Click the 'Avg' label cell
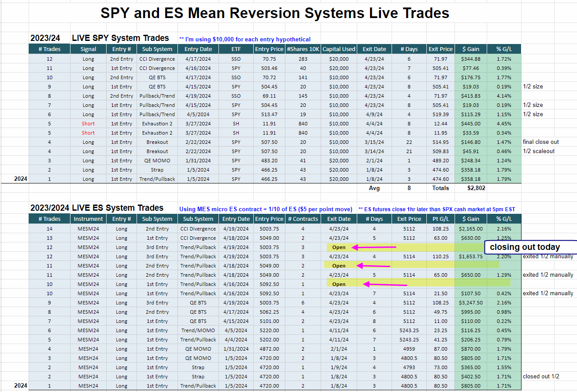This screenshot has width=577, height=392. (x=374, y=188)
